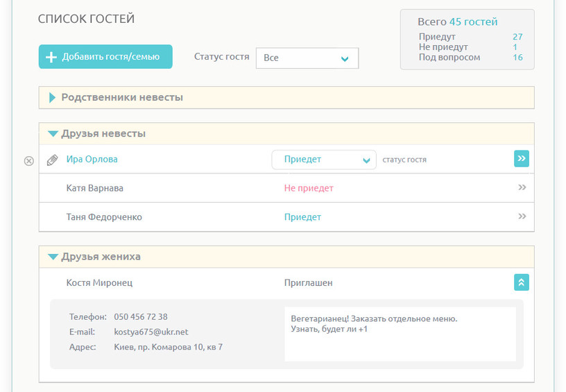The width and height of the screenshot is (566, 392).
Task: Expand details arrow for Таня Федорченко
Action: (522, 216)
